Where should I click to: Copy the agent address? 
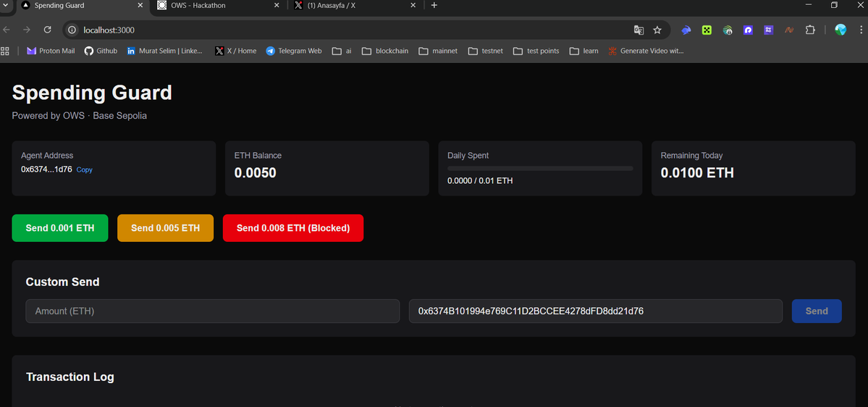(x=84, y=170)
